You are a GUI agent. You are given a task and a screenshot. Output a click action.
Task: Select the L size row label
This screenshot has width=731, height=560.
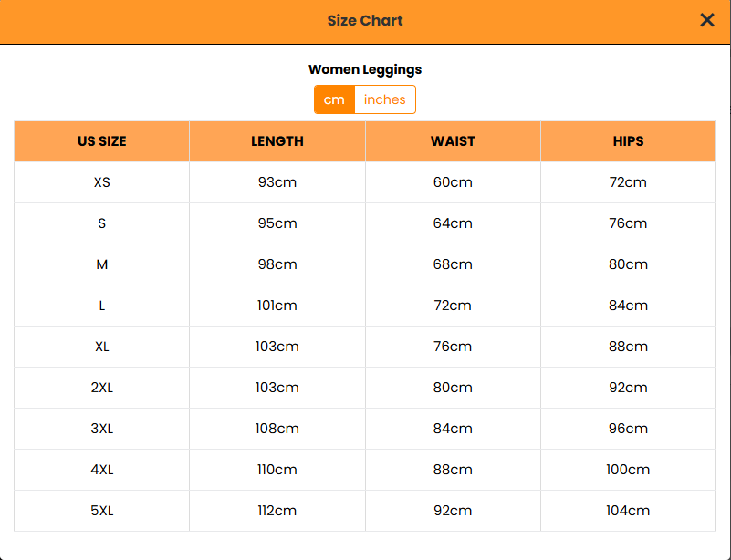pyautogui.click(x=102, y=306)
